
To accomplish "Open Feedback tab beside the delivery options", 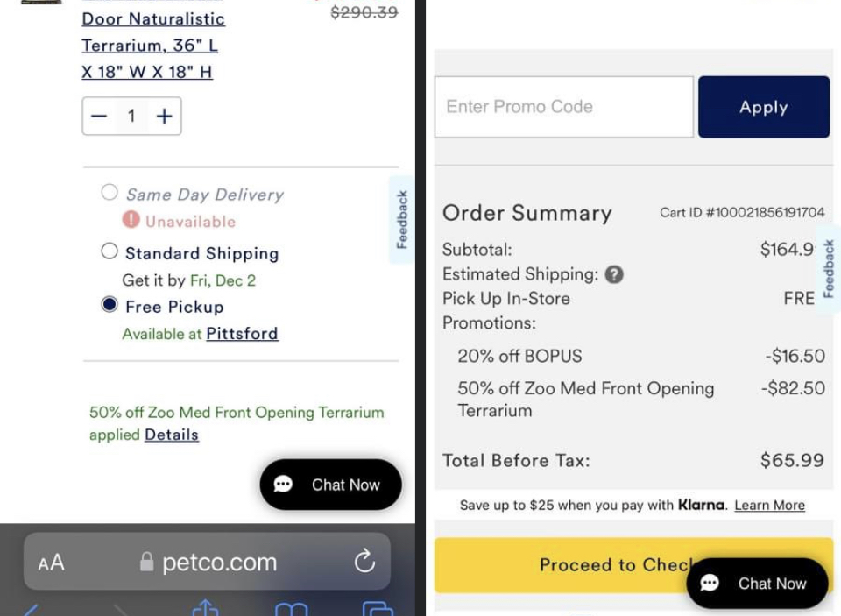I will tap(402, 219).
